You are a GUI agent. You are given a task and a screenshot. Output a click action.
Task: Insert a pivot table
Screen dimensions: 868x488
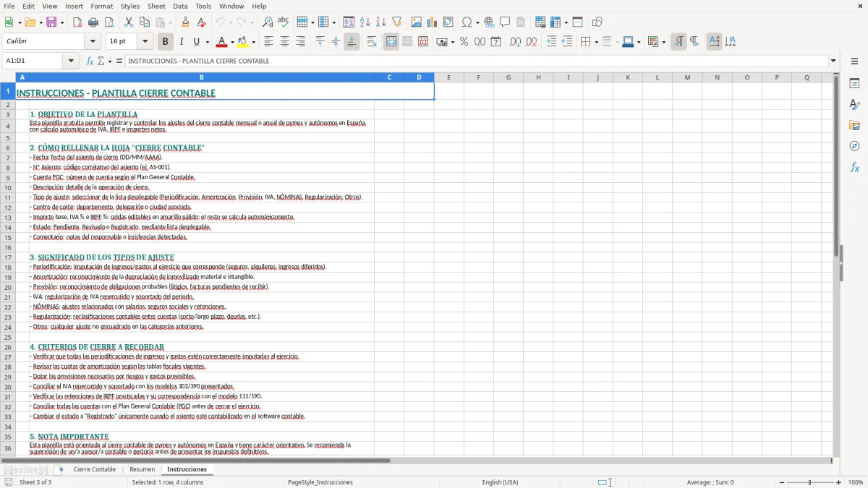(448, 22)
